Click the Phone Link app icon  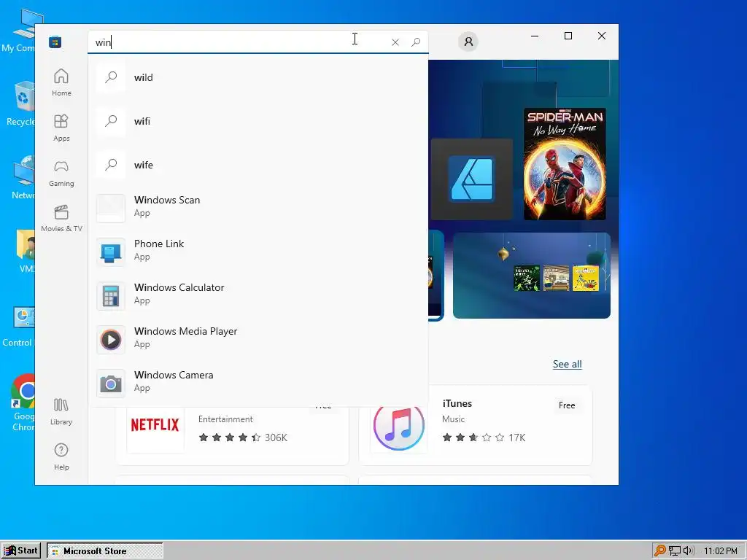pos(111,252)
